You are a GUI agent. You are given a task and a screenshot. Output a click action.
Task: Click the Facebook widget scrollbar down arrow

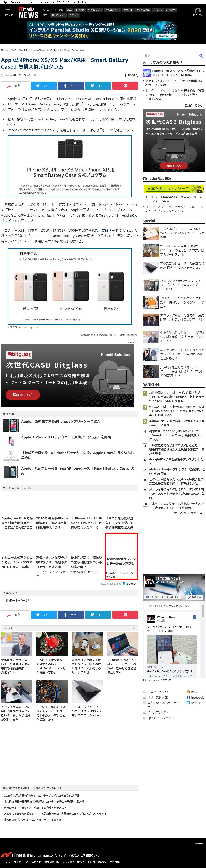[x=203, y=676]
